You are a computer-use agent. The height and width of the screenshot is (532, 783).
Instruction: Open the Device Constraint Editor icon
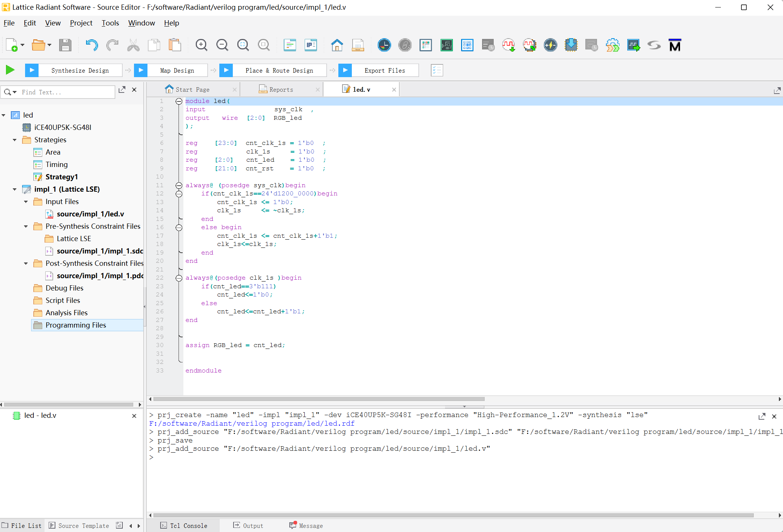coord(426,45)
